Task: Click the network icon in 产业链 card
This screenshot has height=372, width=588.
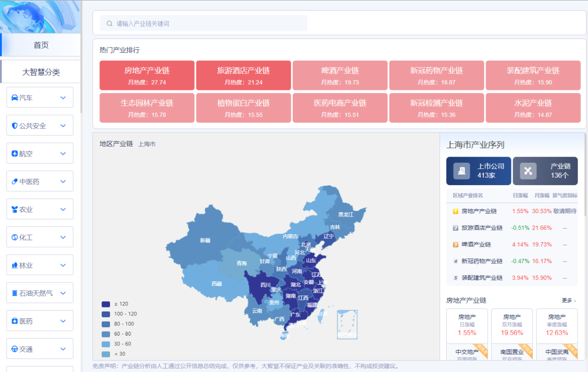Action: pyautogui.click(x=528, y=171)
